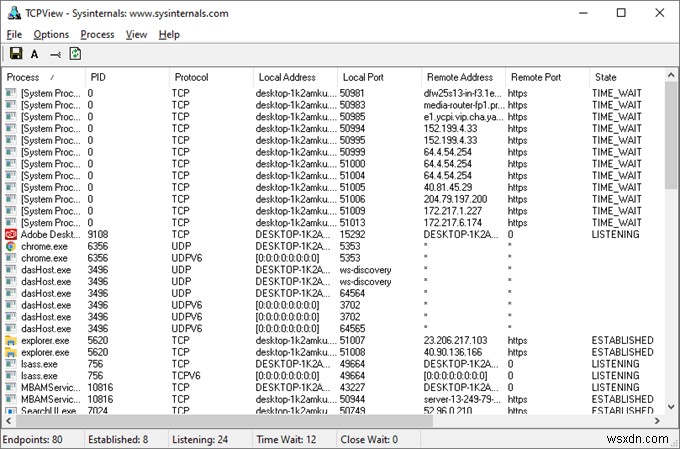This screenshot has width=680, height=449.
Task: Open the Help menu
Action: pos(169,35)
